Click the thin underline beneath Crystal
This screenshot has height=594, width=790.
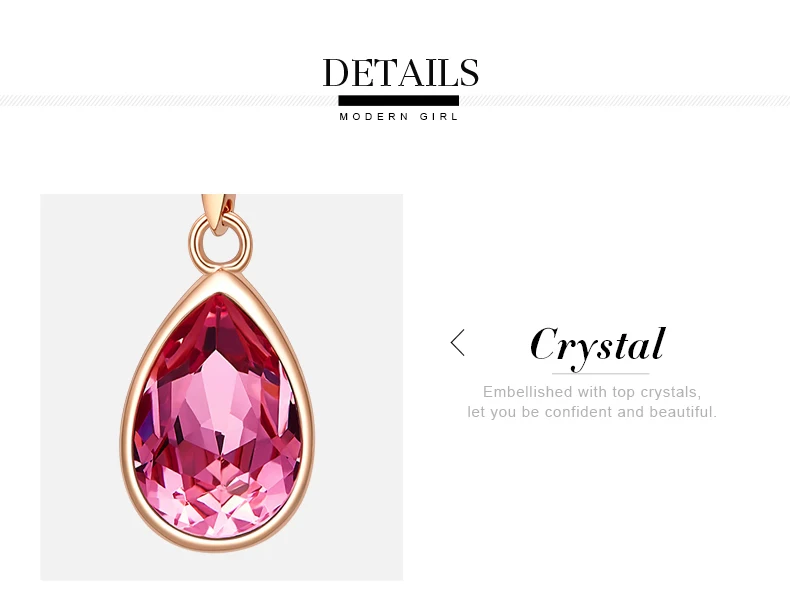point(601,374)
